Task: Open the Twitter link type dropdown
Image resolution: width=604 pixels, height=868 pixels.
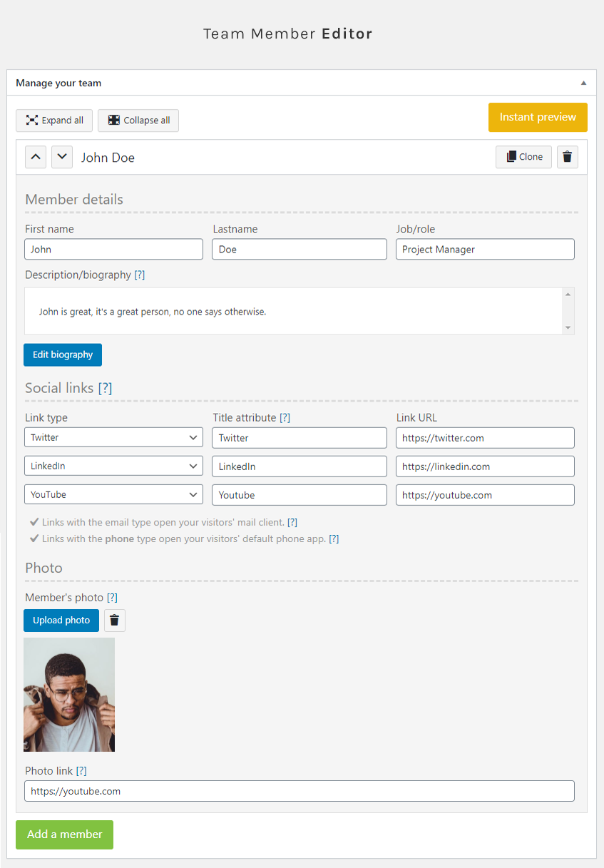Action: [113, 437]
